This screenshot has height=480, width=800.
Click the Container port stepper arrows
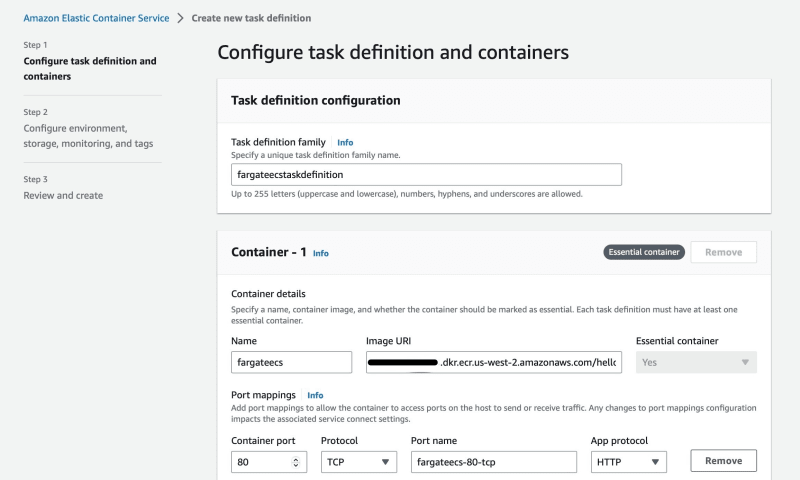pyautogui.click(x=295, y=462)
